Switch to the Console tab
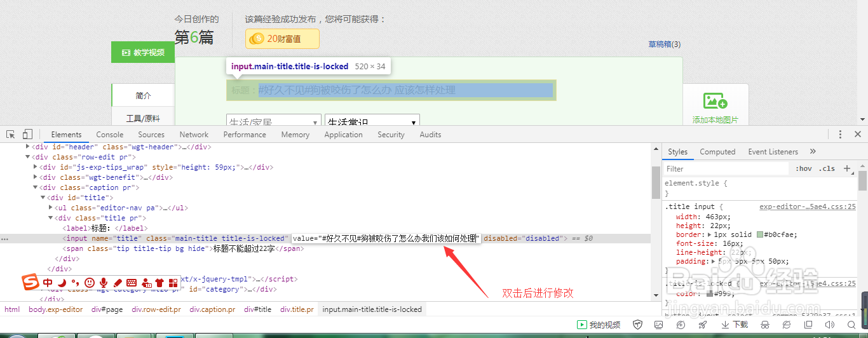 pyautogui.click(x=110, y=135)
